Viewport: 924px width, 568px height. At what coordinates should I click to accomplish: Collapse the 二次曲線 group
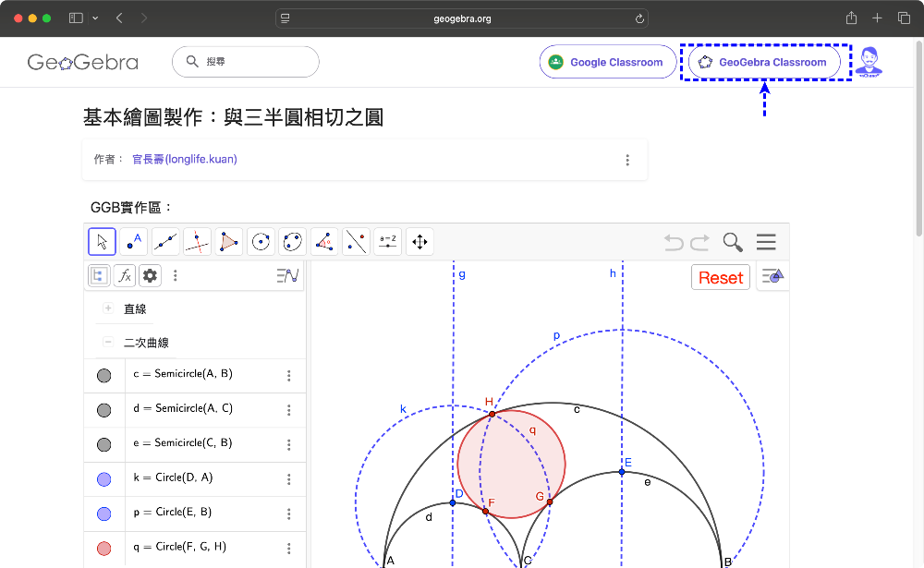click(108, 342)
